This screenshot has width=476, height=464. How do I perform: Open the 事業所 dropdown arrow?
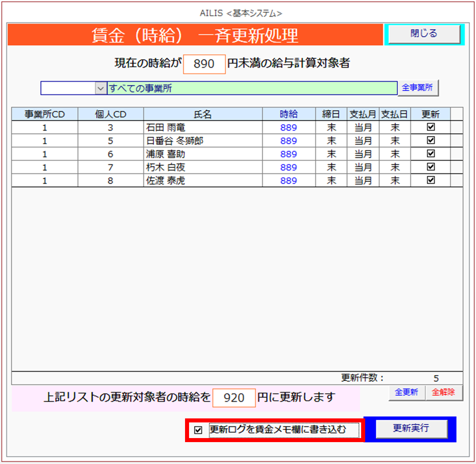101,89
